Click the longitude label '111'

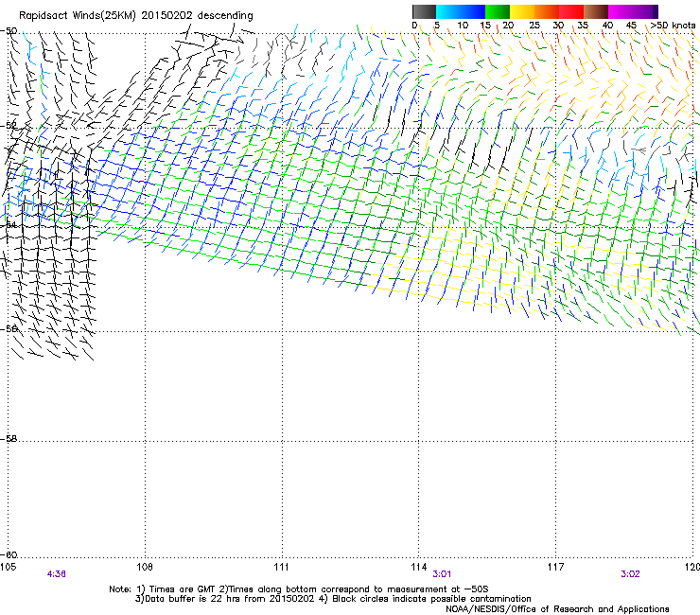click(x=281, y=567)
